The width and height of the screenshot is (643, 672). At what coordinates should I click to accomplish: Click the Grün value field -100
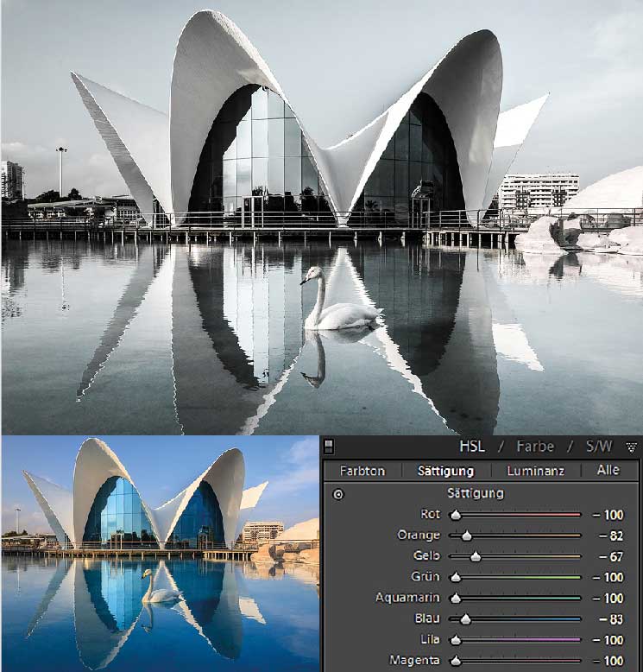pyautogui.click(x=608, y=577)
